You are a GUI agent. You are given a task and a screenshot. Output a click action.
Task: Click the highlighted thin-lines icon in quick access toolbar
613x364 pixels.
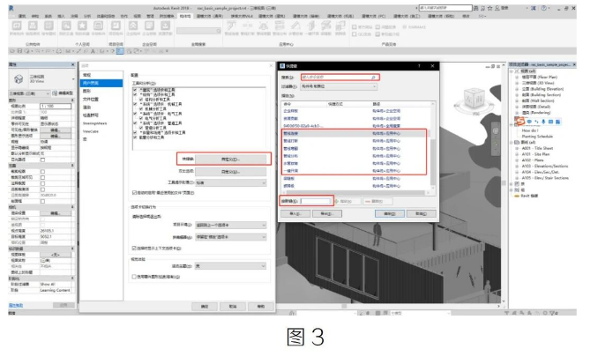tap(120, 51)
